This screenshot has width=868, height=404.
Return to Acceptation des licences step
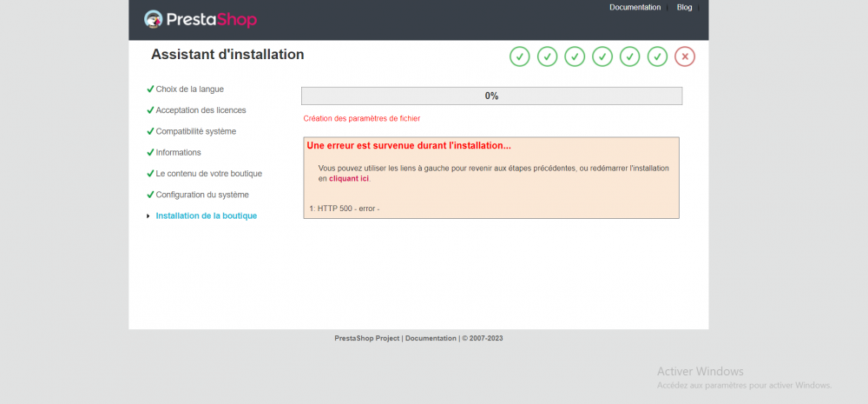pos(201,110)
